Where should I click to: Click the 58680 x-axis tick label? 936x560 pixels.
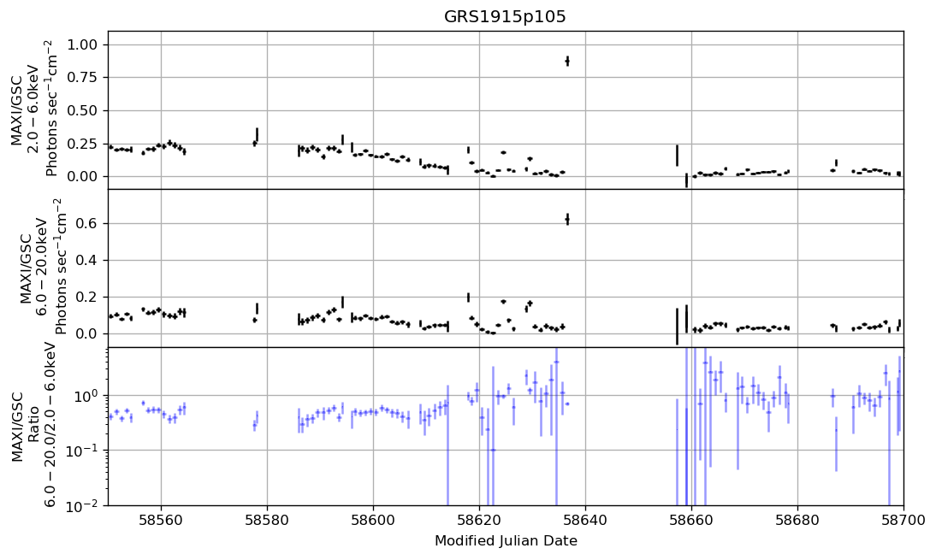click(798, 520)
